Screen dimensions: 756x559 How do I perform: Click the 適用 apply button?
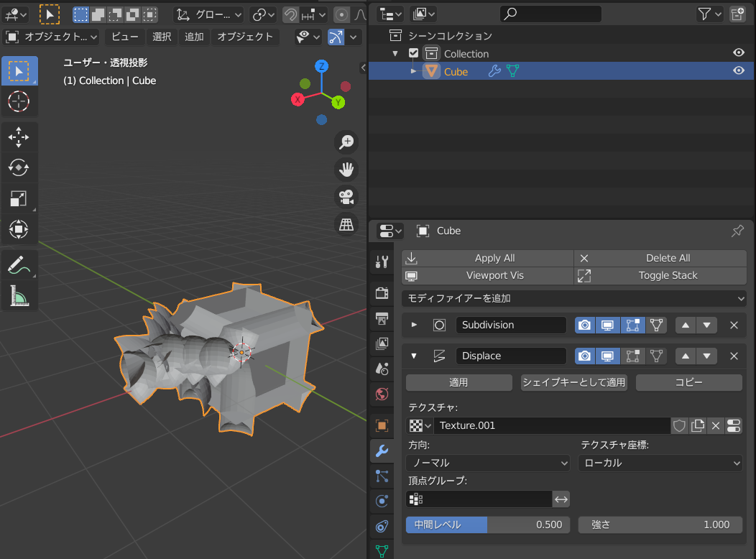(458, 383)
